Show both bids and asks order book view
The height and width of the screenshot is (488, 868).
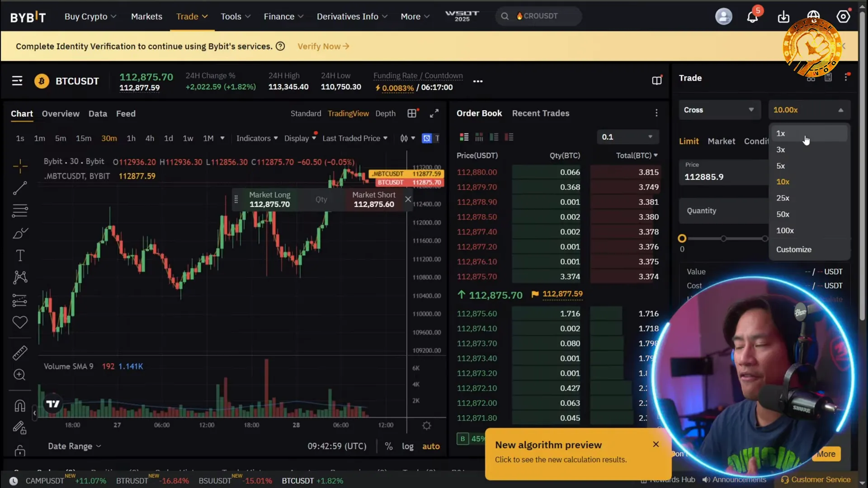[464, 137]
